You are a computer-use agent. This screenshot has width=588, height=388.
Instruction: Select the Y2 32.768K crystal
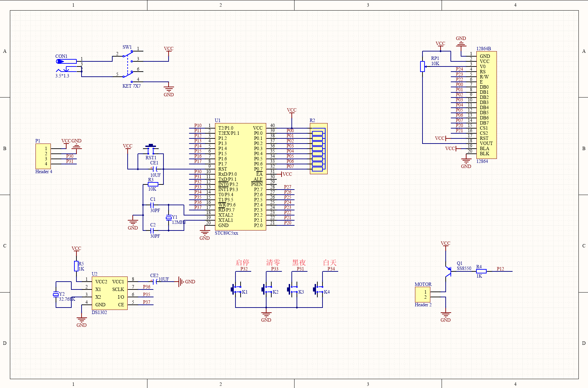(x=56, y=295)
